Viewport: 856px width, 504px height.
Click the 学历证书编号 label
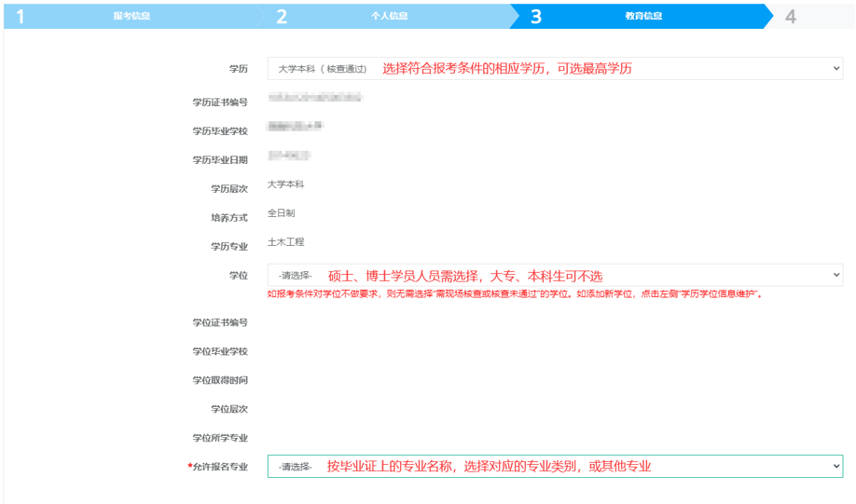click(x=220, y=102)
